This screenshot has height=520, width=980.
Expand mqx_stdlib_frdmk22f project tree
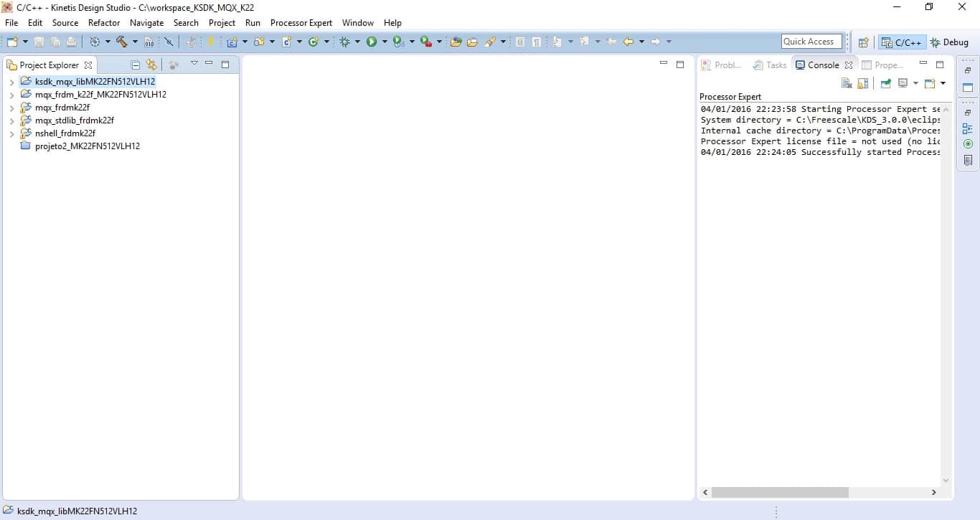pyautogui.click(x=12, y=120)
